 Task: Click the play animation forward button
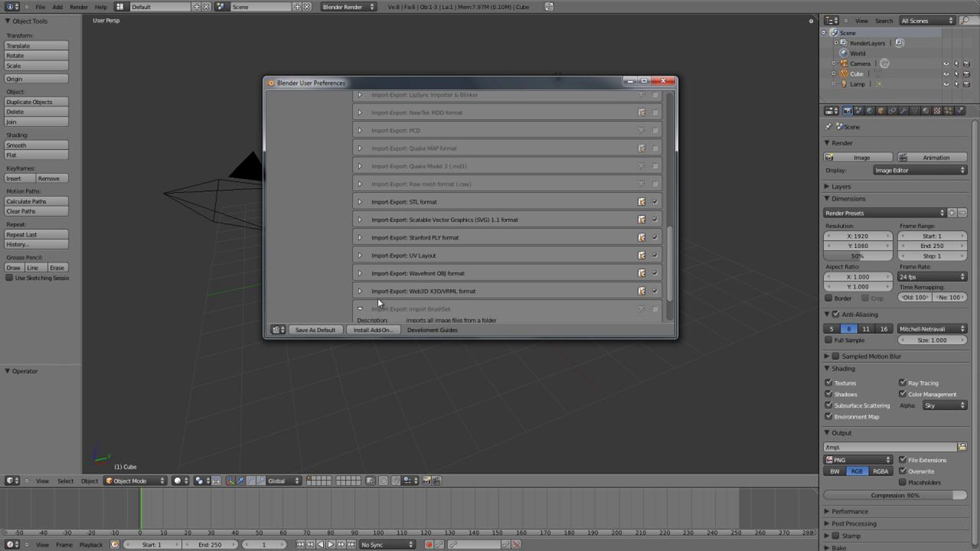click(330, 544)
